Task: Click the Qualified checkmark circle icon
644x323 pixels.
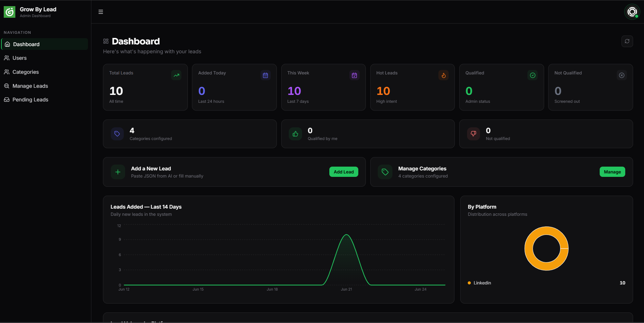Action: [533, 75]
